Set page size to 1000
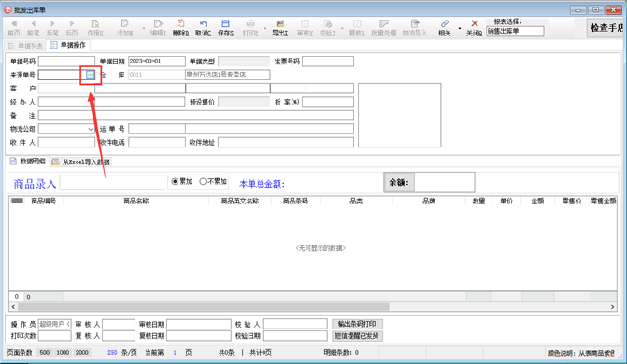Viewport: 627px width, 364px height. (63, 353)
